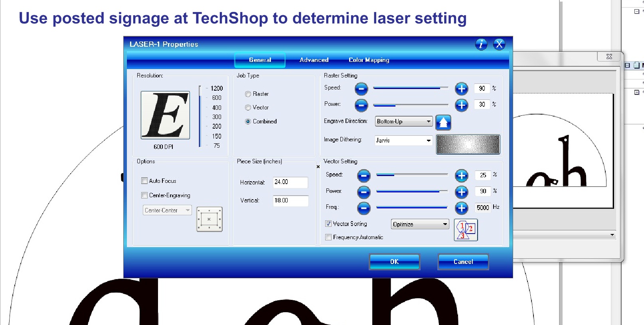Decrease vector frequency with minus button
644x325 pixels.
[363, 208]
